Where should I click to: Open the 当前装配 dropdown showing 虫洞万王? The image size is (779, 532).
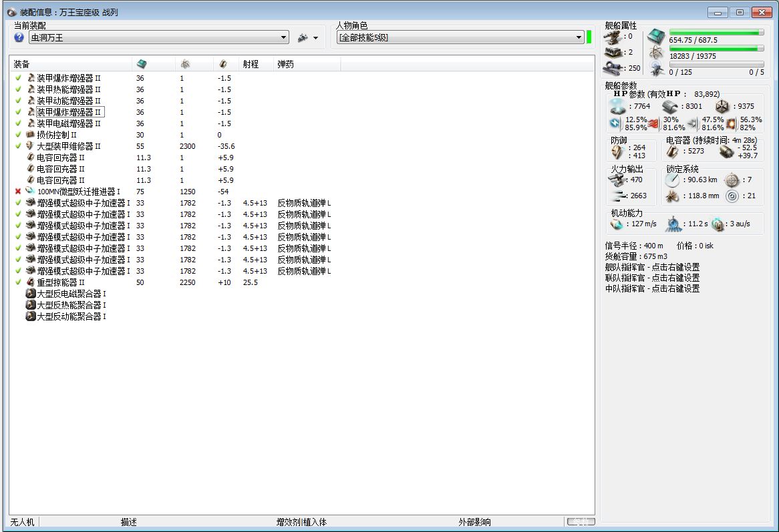tap(159, 38)
